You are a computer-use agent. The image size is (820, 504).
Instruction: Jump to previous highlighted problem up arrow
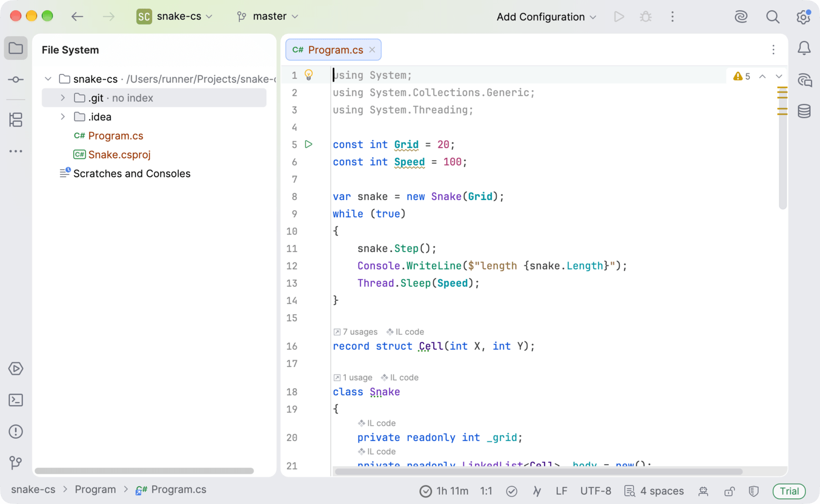762,77
